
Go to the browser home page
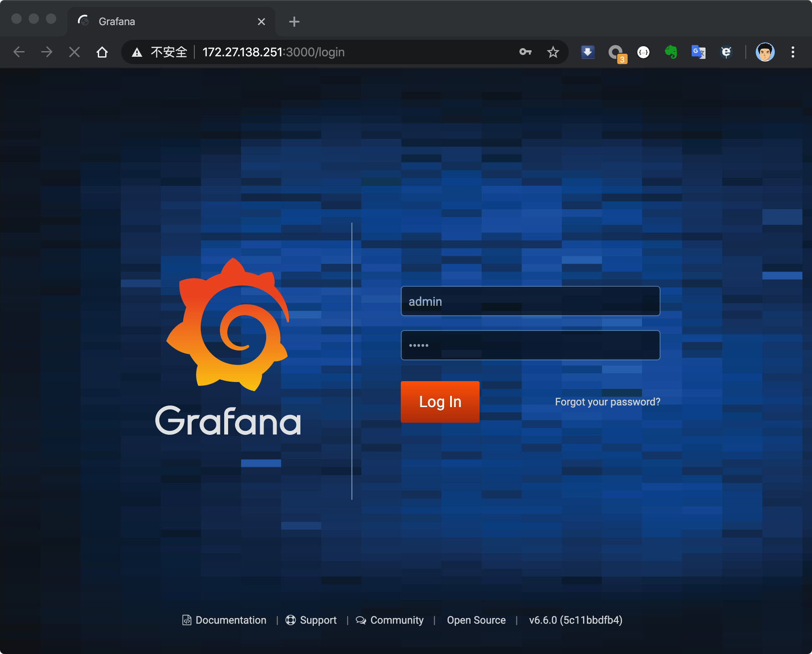coord(102,52)
